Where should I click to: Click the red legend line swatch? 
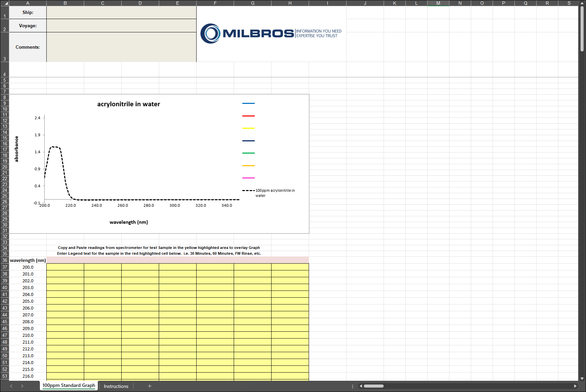(248, 116)
